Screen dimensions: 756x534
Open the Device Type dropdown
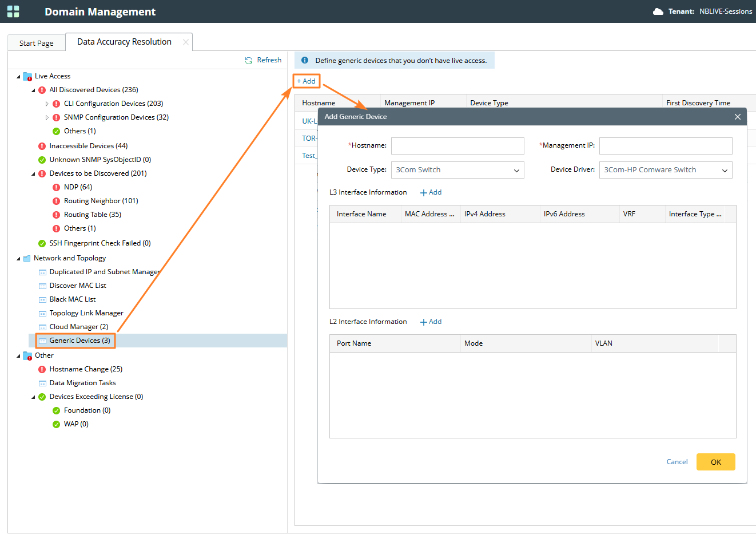pos(457,170)
